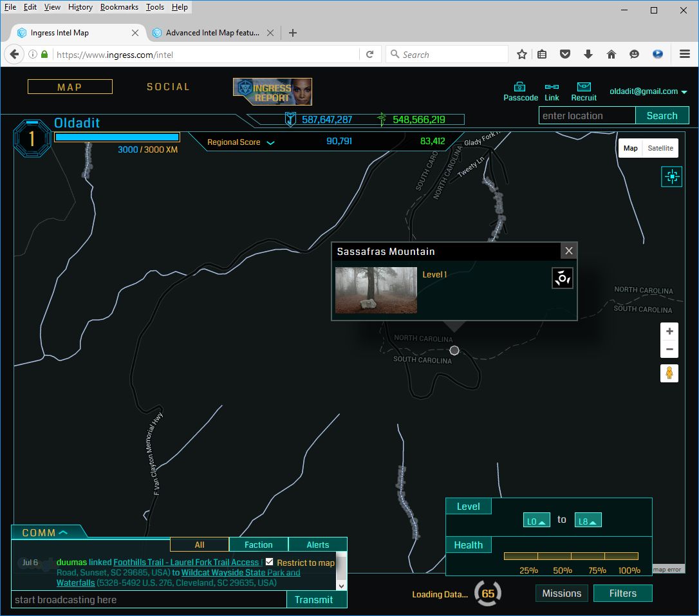Zoom out the map with minus button
The height and width of the screenshot is (616, 699).
click(669, 350)
